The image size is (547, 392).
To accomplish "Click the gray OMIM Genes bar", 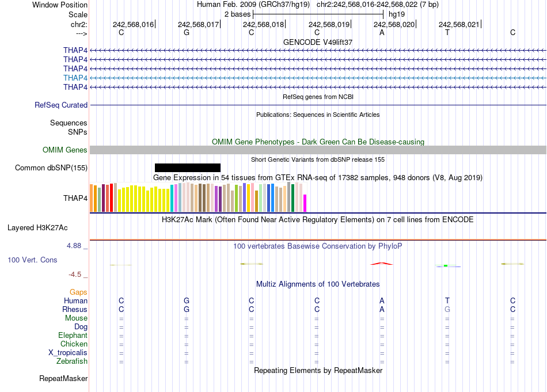I will pos(318,150).
